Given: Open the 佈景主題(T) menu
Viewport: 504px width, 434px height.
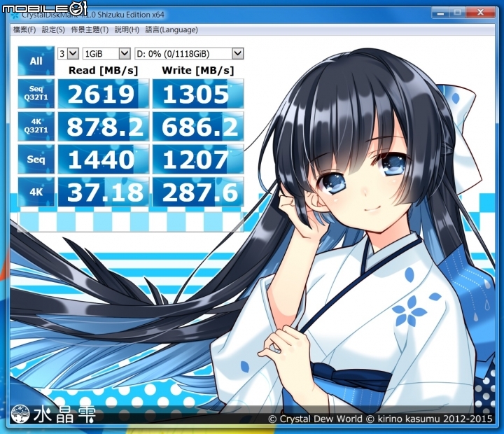Looking at the screenshot, I should tap(90, 30).
